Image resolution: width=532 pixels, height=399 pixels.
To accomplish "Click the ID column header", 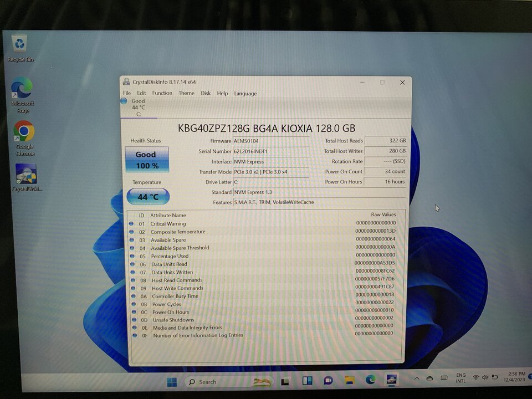I will point(141,216).
